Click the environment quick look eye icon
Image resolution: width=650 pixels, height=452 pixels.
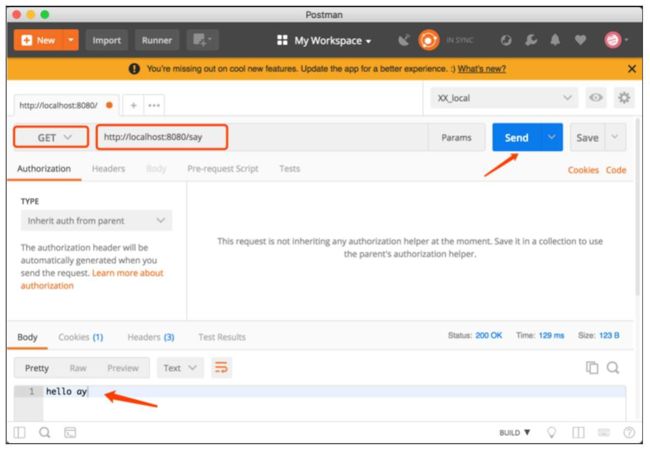tap(596, 98)
